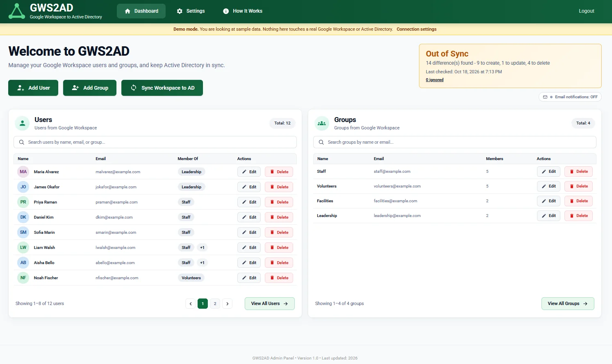Edit the Facilities group
Viewport: 612px width, 364px height.
[548, 201]
